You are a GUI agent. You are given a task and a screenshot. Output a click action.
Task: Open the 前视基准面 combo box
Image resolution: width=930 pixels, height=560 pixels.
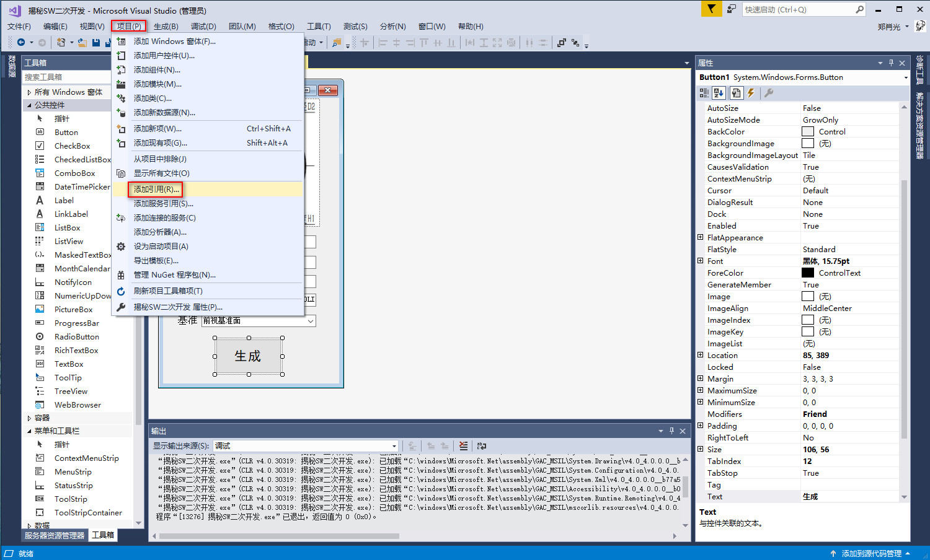(x=259, y=321)
